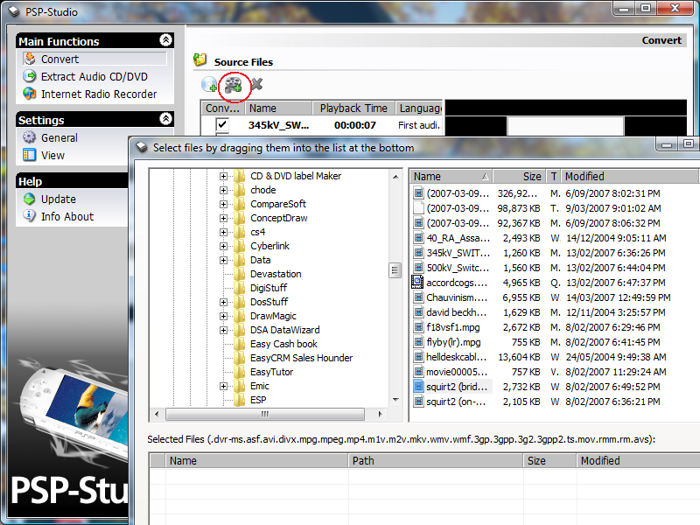Expand the cs4 folder node
700x525 pixels.
pos(223,232)
